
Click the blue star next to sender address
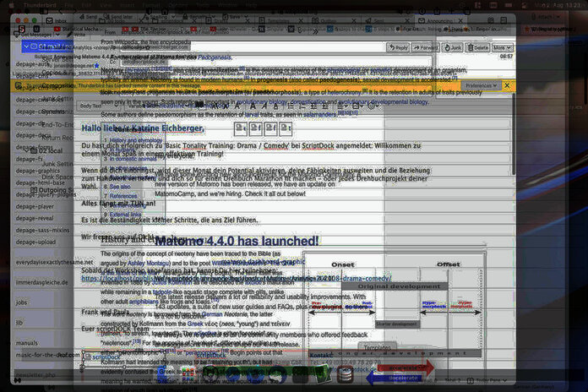pyautogui.click(x=97, y=66)
